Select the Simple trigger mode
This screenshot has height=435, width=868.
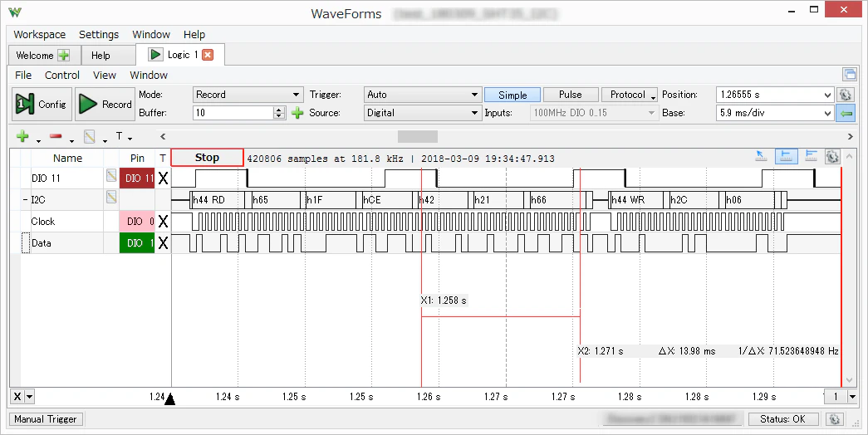[x=512, y=95]
